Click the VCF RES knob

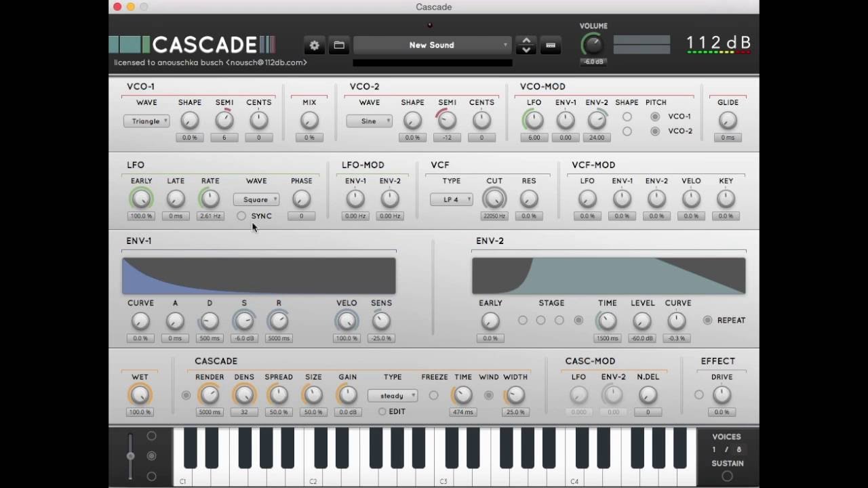pyautogui.click(x=529, y=199)
